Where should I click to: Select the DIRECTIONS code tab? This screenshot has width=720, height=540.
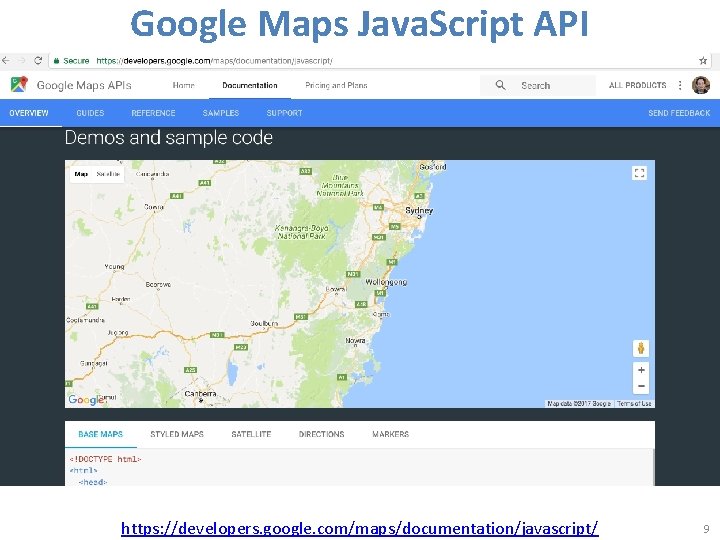pyautogui.click(x=321, y=434)
